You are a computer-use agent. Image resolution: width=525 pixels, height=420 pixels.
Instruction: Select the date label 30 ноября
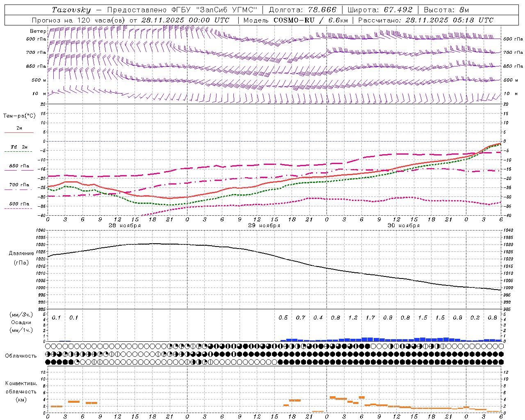tap(404, 226)
